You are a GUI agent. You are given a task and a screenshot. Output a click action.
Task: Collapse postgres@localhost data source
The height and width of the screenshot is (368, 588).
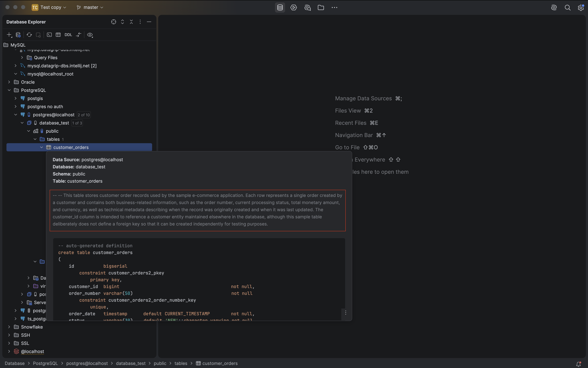tap(16, 115)
